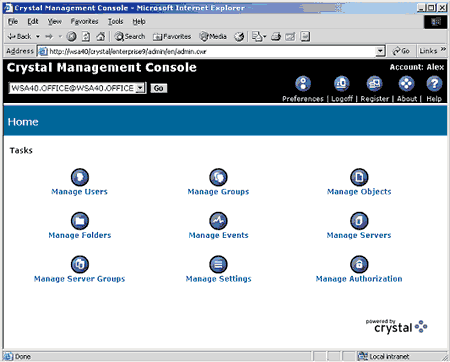
Task: Open the browser Favorites pane
Action: click(x=172, y=36)
